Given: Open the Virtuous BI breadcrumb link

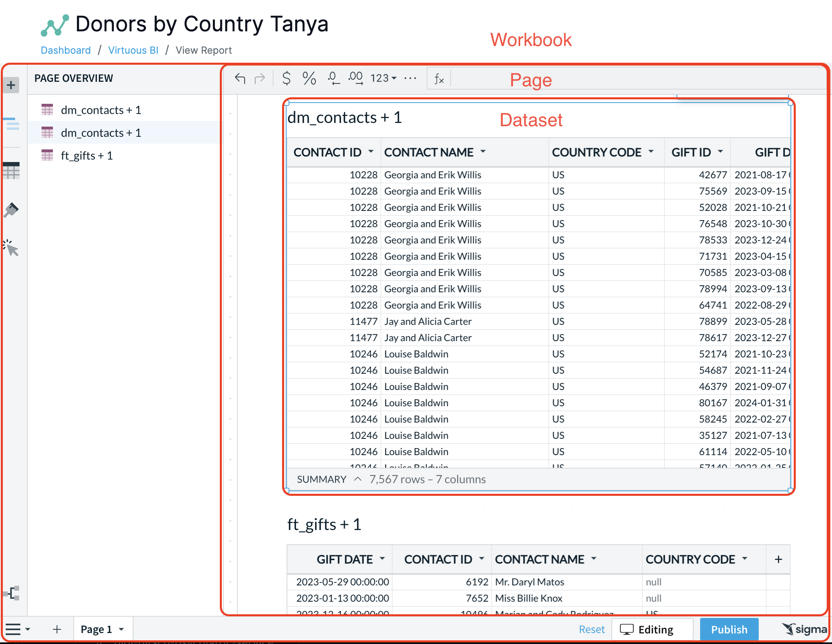Looking at the screenshot, I should [x=133, y=50].
